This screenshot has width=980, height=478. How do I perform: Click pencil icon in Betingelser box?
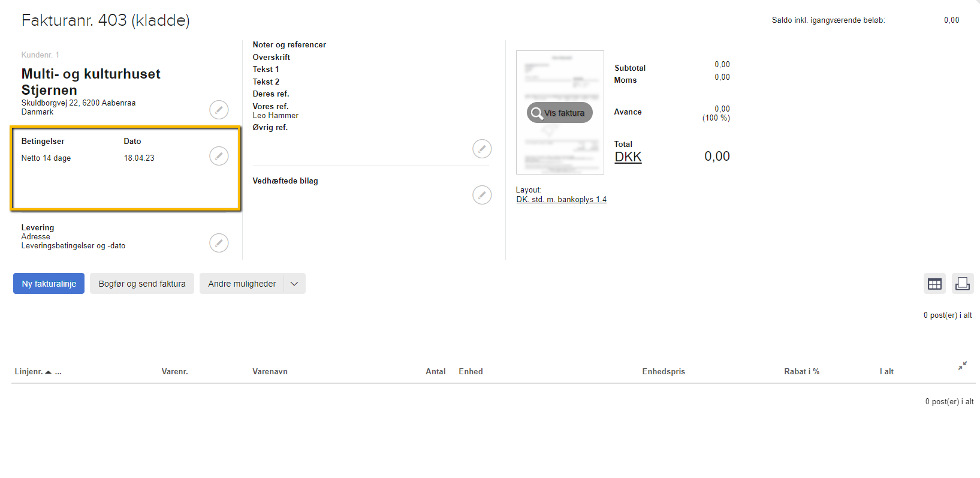pyautogui.click(x=219, y=156)
